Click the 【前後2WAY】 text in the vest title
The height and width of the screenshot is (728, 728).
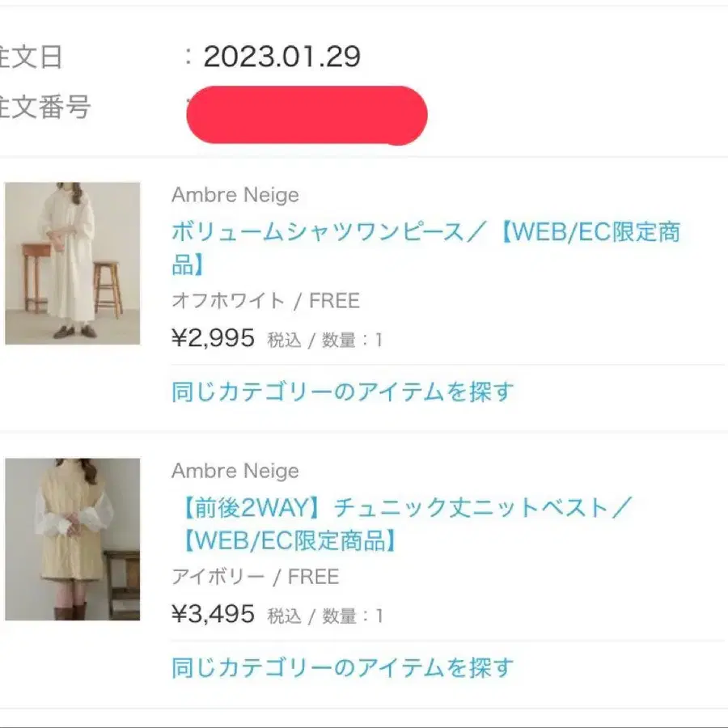[249, 508]
